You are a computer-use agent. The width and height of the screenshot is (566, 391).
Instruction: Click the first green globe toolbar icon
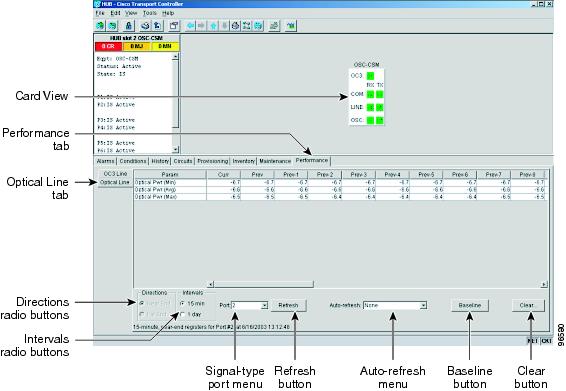(100, 26)
